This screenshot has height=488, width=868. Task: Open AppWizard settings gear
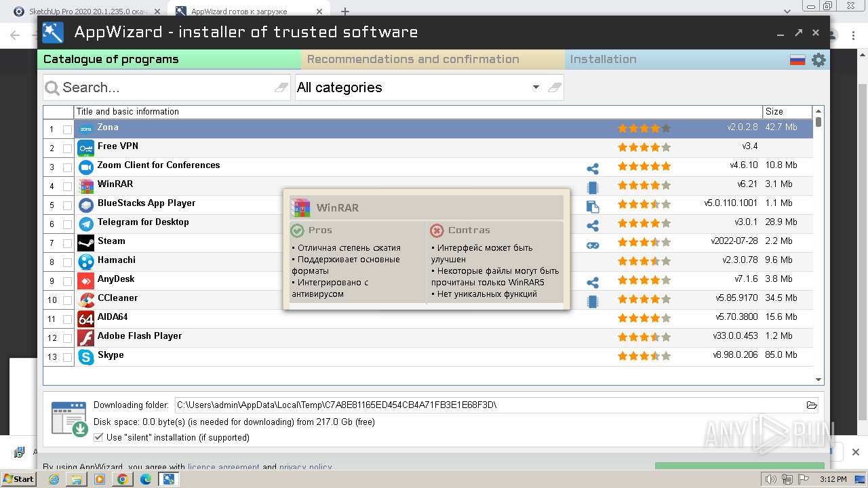[818, 60]
